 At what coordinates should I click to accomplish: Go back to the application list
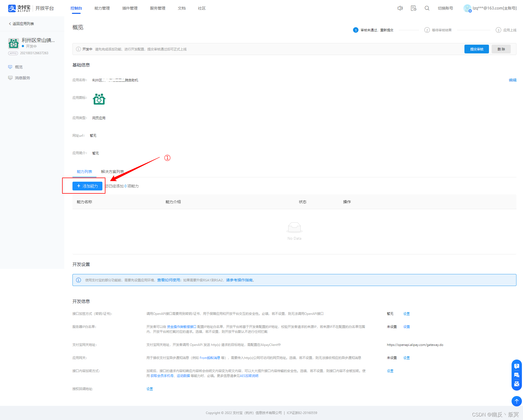[22, 24]
